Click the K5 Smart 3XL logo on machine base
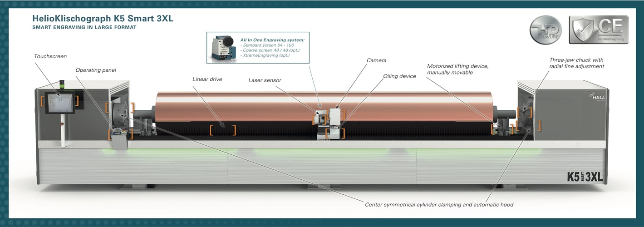 (585, 177)
